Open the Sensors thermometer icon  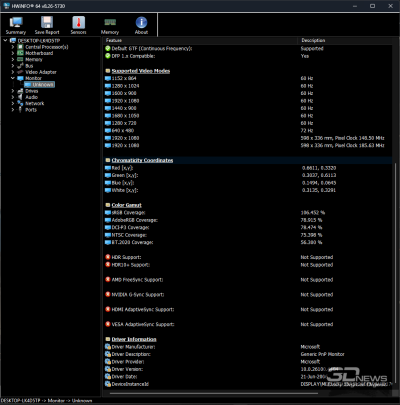coord(78,23)
